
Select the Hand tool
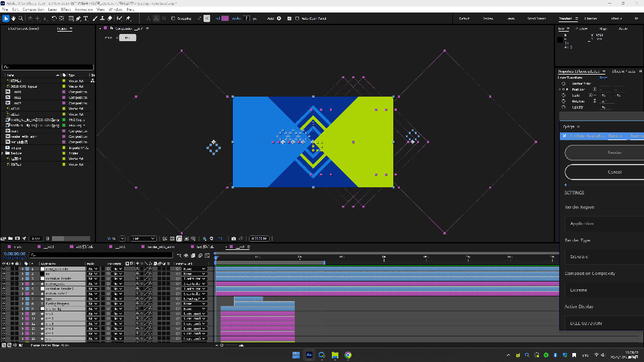(x=13, y=18)
